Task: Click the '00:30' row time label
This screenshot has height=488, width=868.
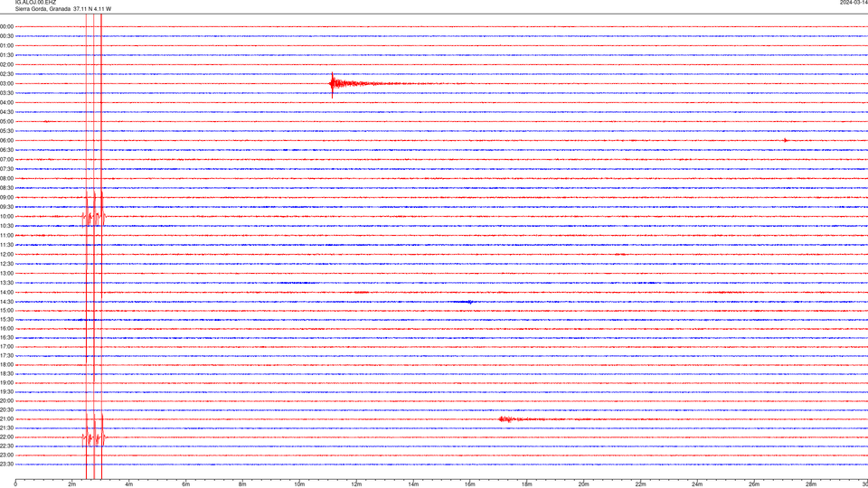Action: coord(6,36)
